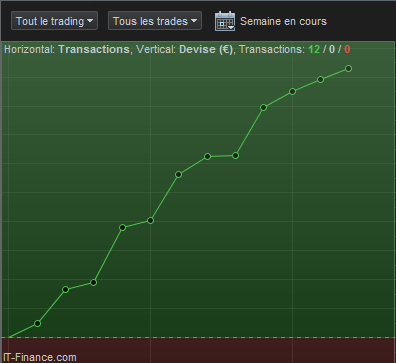Click the calendar period icon
The height and width of the screenshot is (363, 396).
pyautogui.click(x=225, y=21)
